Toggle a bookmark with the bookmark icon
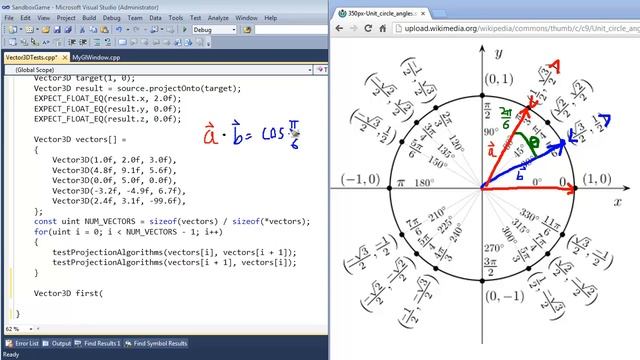This screenshot has width=640, height=360. (x=122, y=42)
